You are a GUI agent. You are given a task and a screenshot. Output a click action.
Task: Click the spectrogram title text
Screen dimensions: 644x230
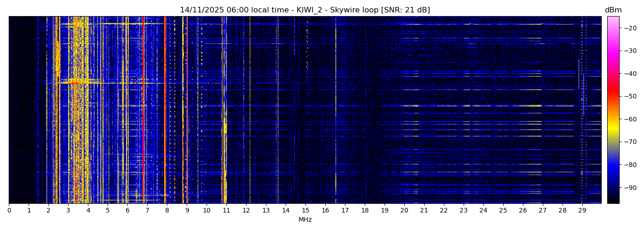[305, 10]
